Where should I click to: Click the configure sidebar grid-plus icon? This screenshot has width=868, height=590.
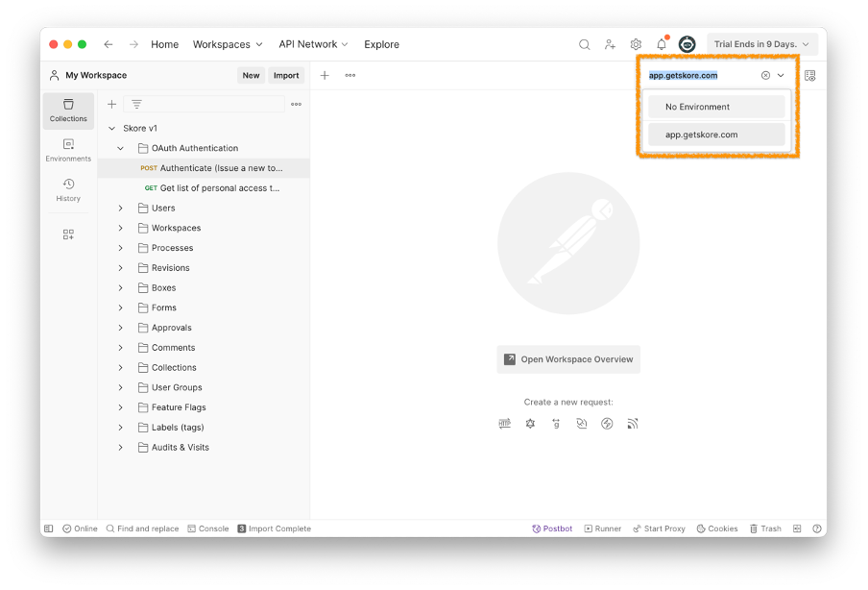[68, 234]
